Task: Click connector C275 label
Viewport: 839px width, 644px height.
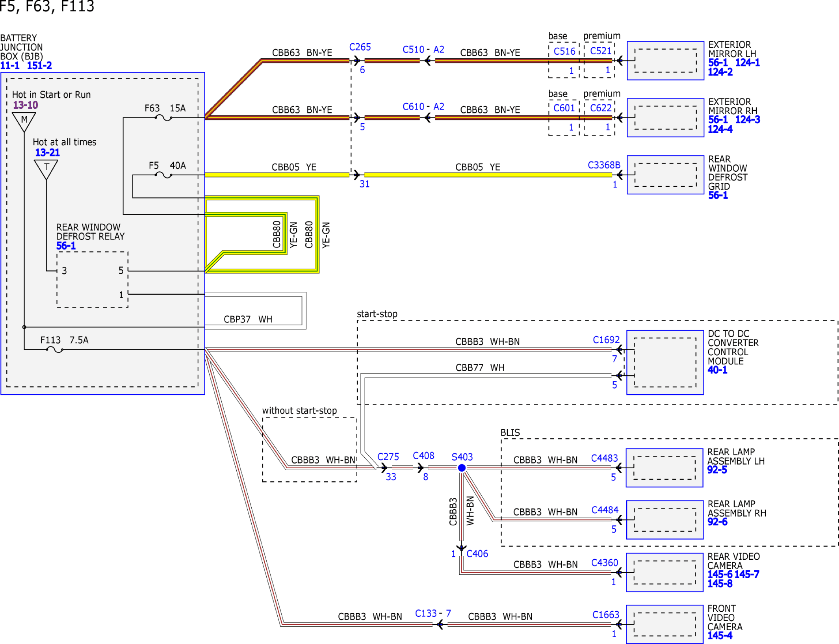Action: [388, 457]
